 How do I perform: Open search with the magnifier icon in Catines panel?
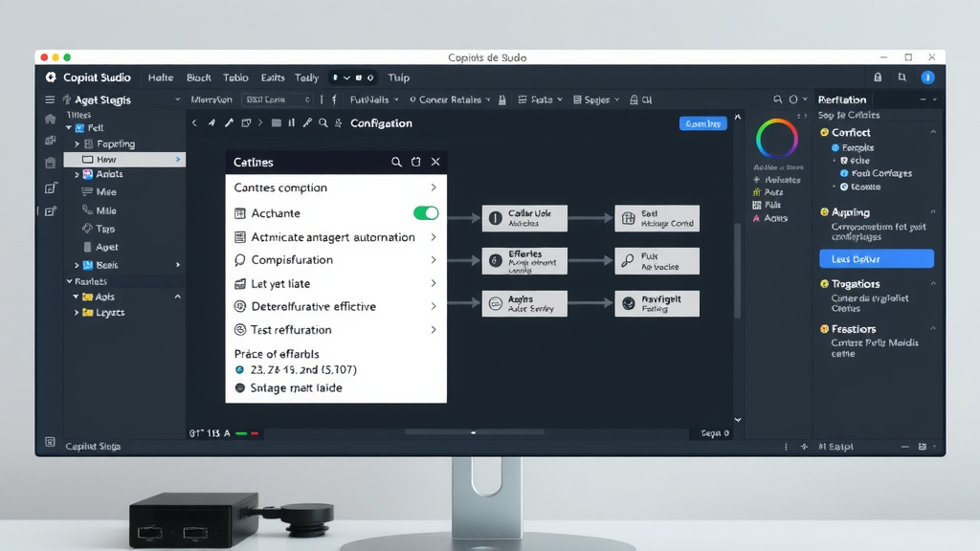[x=396, y=162]
